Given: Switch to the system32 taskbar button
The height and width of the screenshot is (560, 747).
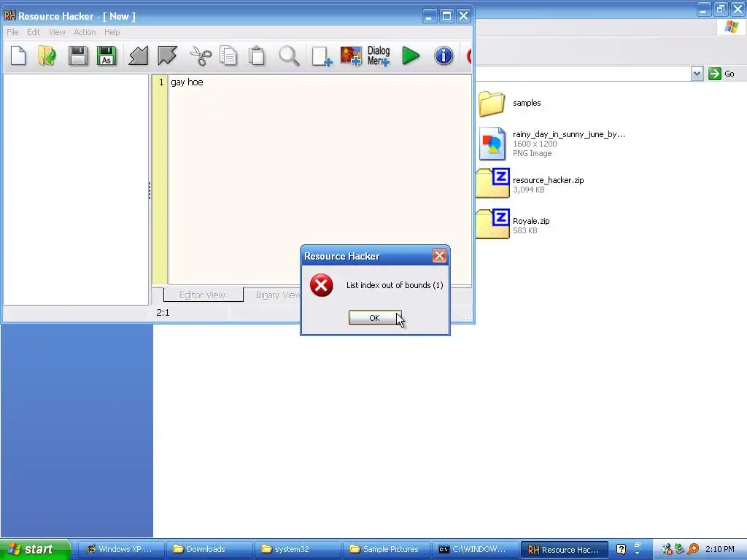Looking at the screenshot, I should [298, 549].
